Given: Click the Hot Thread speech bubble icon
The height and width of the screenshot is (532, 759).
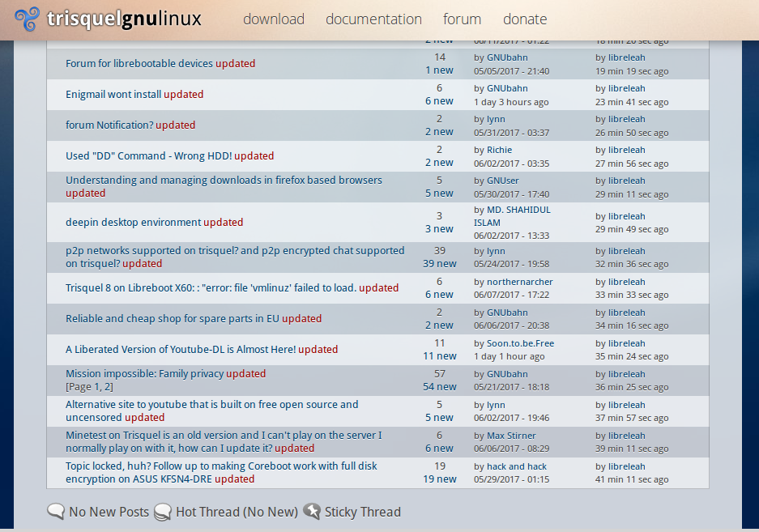Looking at the screenshot, I should click(163, 512).
